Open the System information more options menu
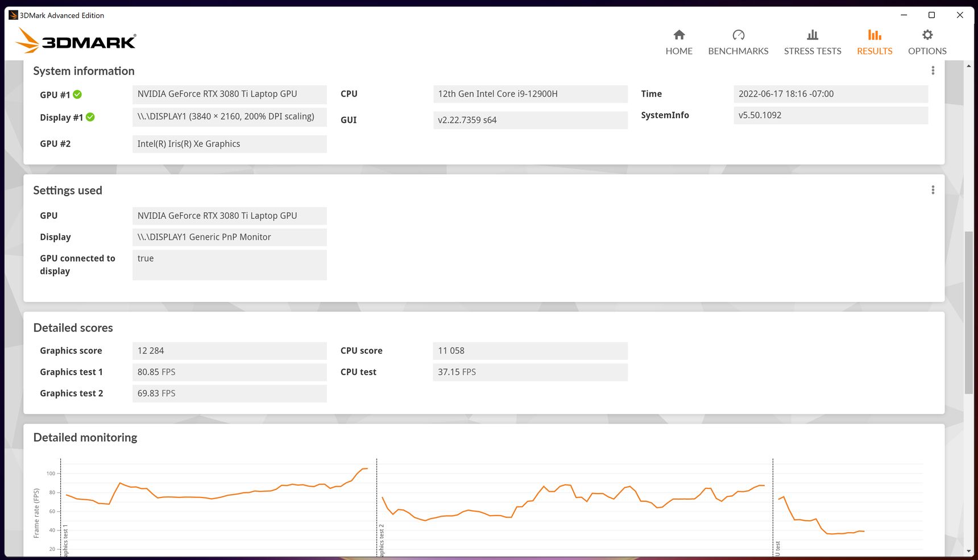 [933, 70]
